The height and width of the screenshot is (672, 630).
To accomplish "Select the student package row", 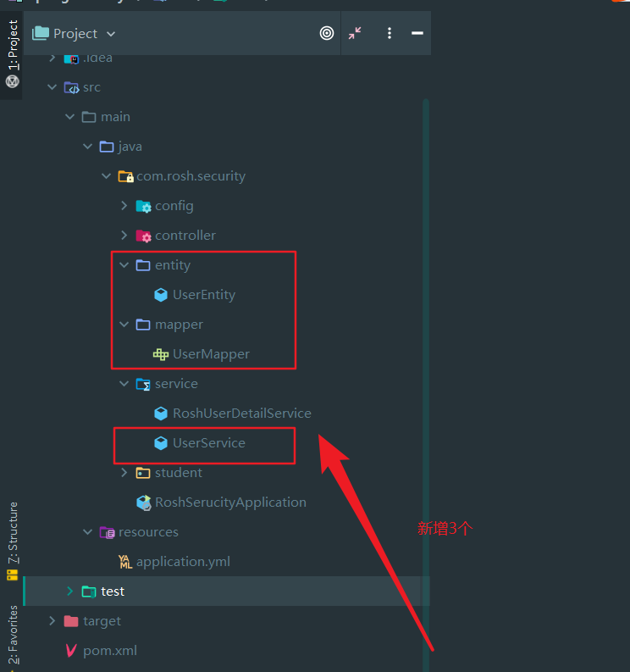I will [x=227, y=472].
